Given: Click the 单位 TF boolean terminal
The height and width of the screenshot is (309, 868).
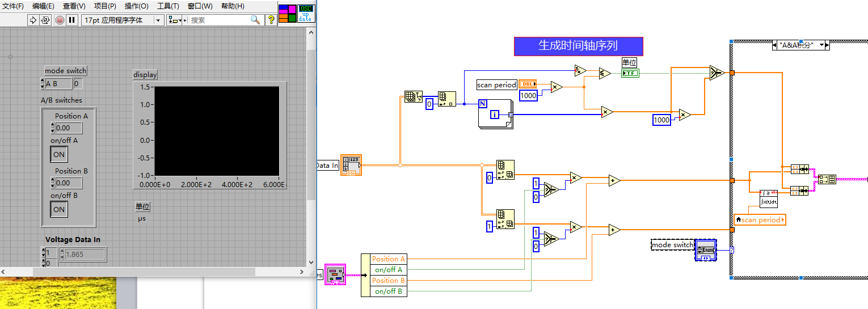Looking at the screenshot, I should [630, 73].
